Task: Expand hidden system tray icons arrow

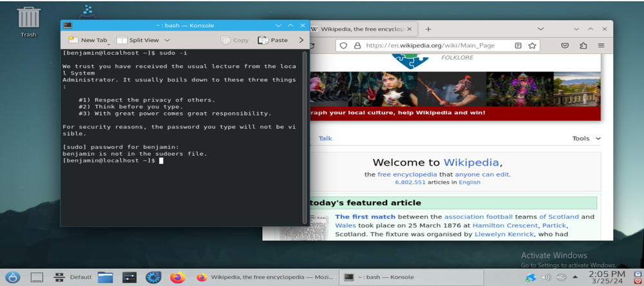Action: tap(575, 277)
